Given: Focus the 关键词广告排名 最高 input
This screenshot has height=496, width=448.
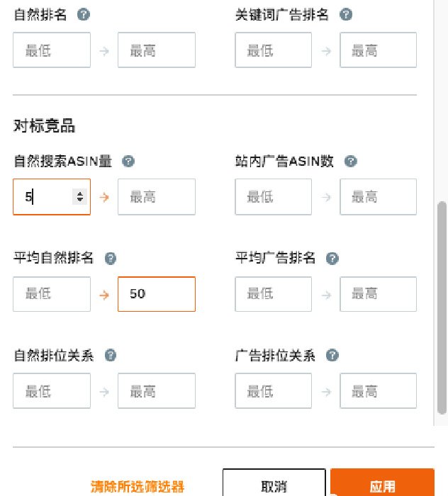Looking at the screenshot, I should click(378, 50).
